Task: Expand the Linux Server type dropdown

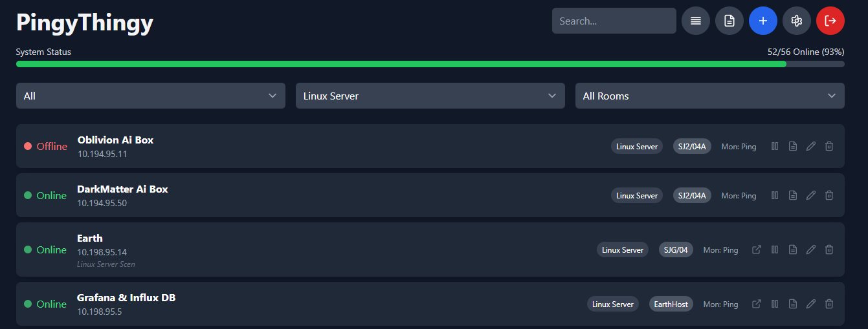Action: click(430, 96)
